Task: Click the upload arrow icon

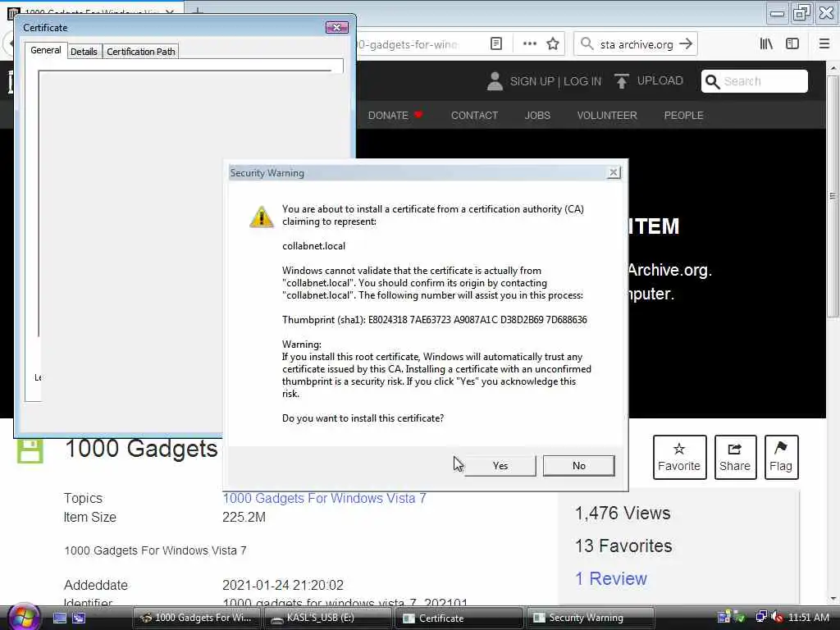Action: pos(622,81)
